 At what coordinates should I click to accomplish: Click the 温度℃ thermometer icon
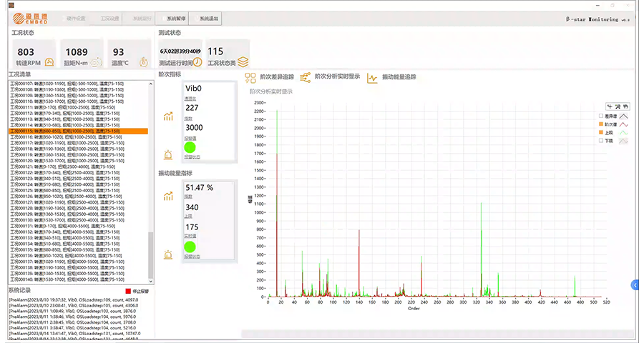click(x=143, y=63)
